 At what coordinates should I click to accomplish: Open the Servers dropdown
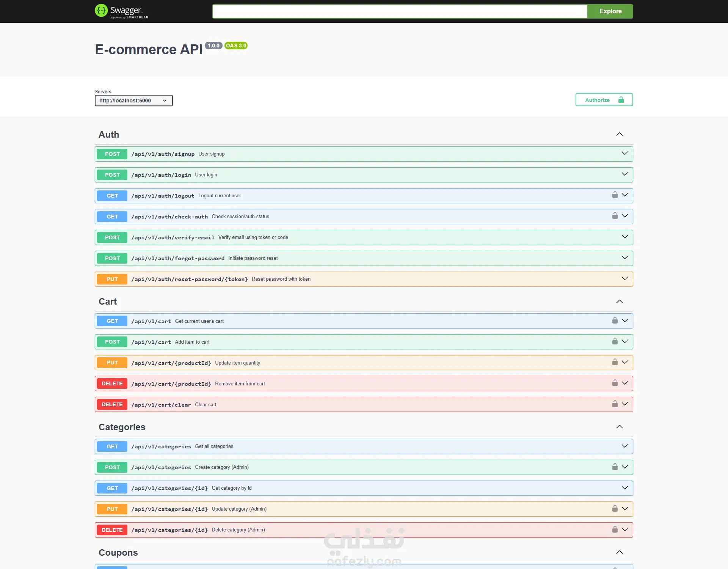point(133,101)
